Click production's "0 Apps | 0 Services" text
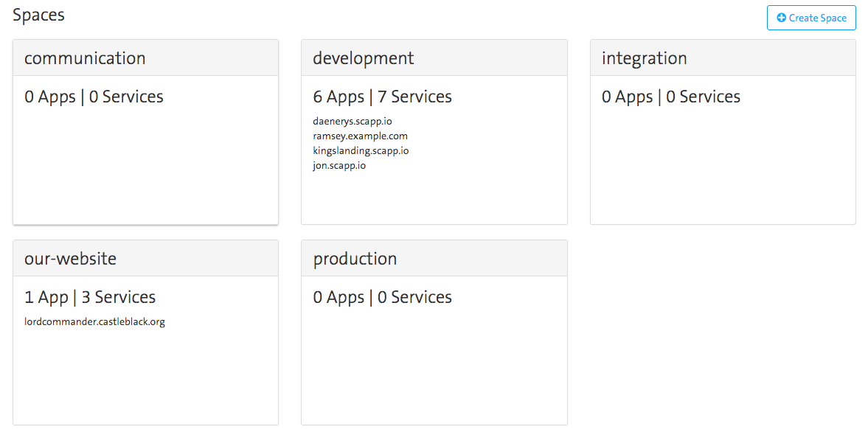 coord(383,297)
